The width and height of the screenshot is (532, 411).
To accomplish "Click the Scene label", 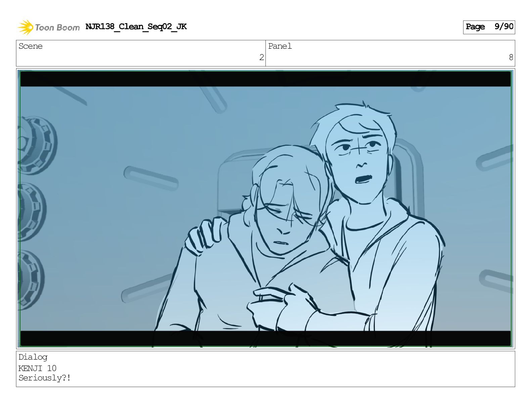I will tap(31, 46).
